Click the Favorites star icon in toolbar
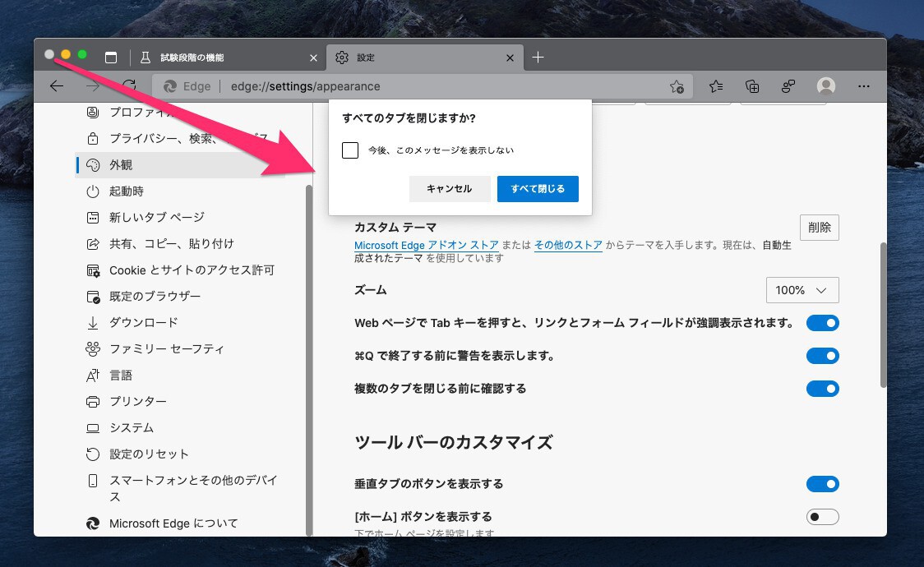Image resolution: width=924 pixels, height=567 pixels. click(x=716, y=86)
